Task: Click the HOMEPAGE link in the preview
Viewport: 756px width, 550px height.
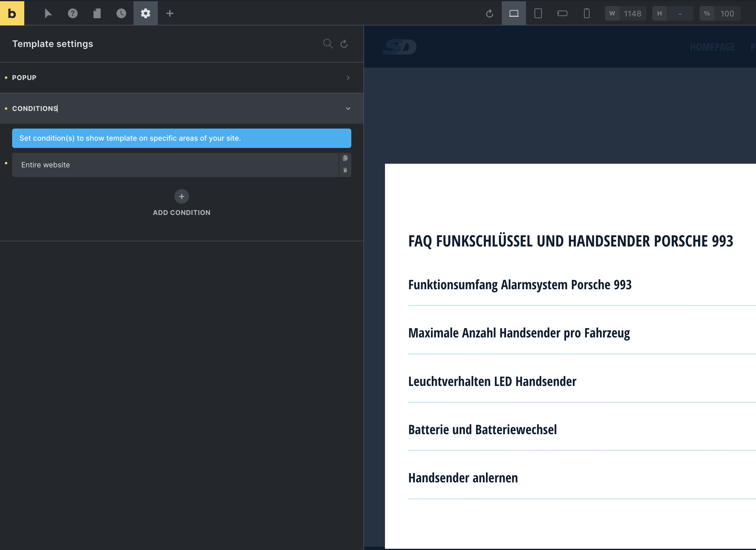Action: tap(712, 47)
